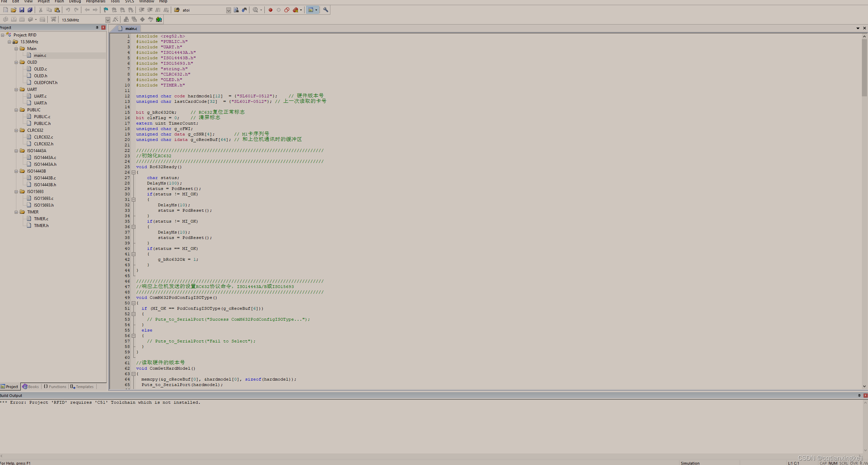Select ISO14443A.c file in the tree
868x465 pixels.
point(45,158)
